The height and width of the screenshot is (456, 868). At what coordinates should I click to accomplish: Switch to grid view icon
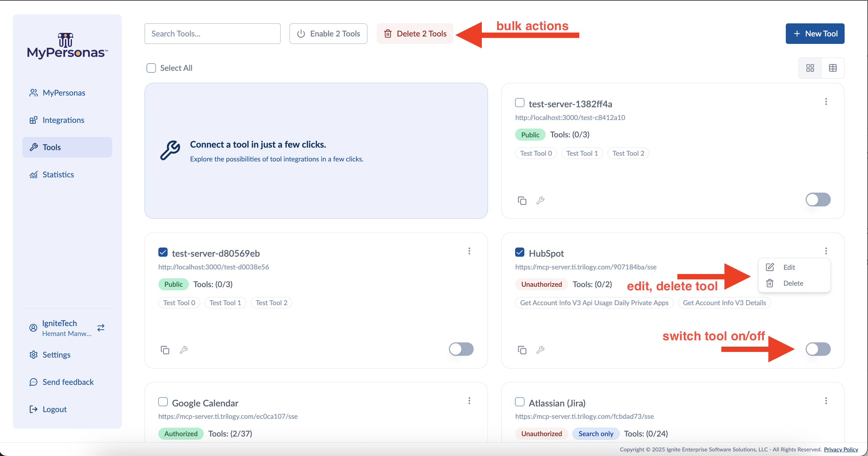(x=810, y=68)
